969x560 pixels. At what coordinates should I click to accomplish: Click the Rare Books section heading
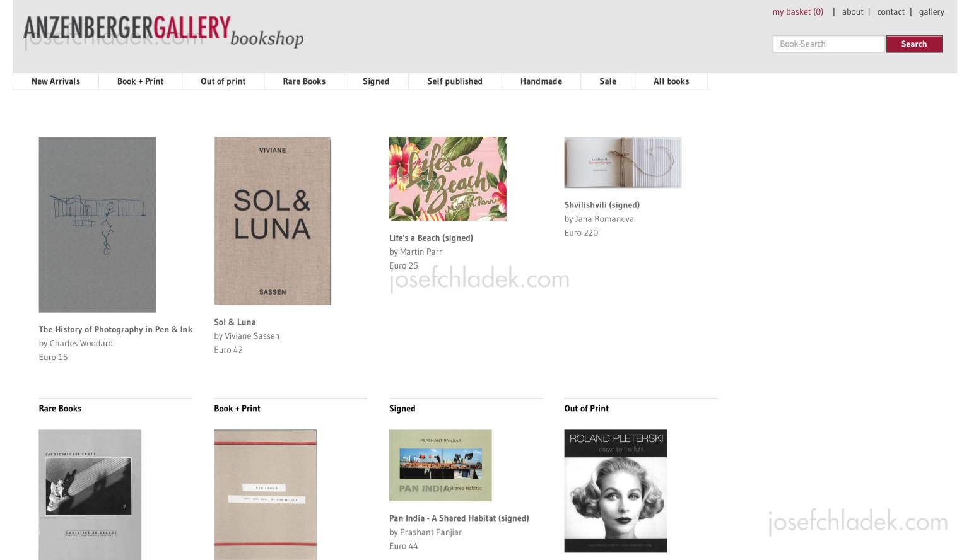click(60, 409)
